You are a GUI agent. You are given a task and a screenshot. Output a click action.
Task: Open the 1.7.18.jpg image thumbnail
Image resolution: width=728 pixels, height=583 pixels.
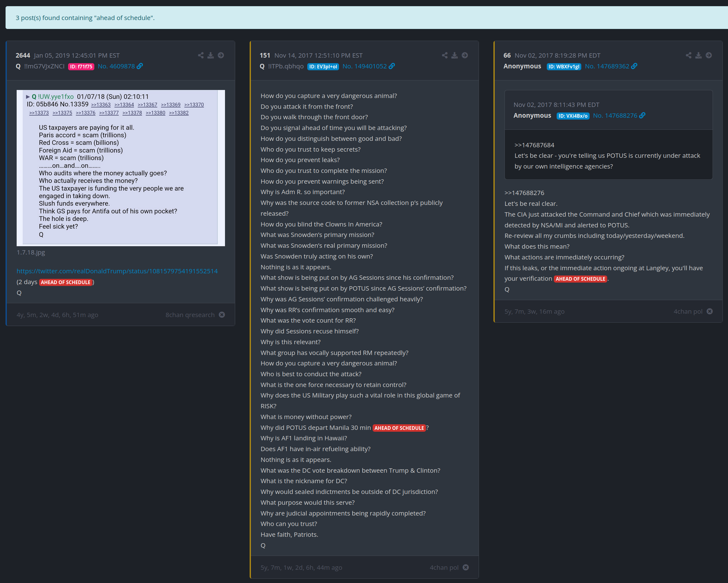coord(121,168)
